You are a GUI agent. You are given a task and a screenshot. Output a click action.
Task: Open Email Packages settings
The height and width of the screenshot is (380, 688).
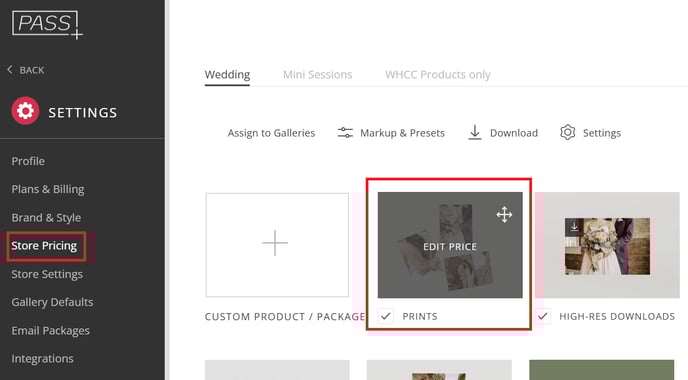click(50, 330)
